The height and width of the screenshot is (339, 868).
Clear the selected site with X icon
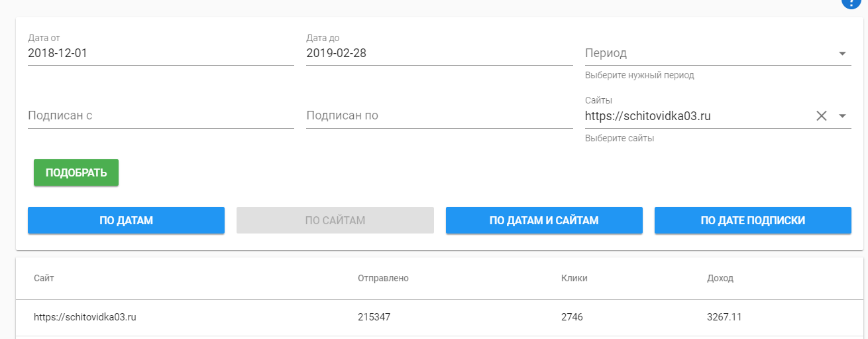[822, 116]
